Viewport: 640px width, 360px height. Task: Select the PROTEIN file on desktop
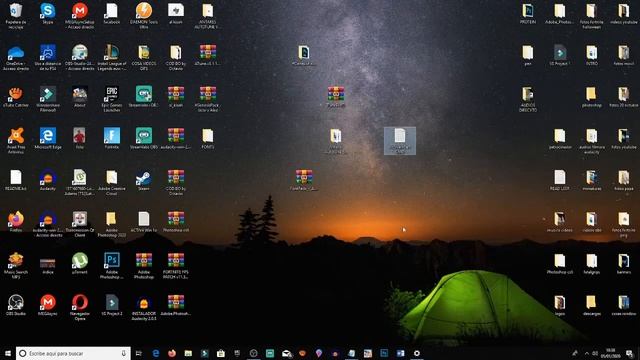pyautogui.click(x=528, y=13)
